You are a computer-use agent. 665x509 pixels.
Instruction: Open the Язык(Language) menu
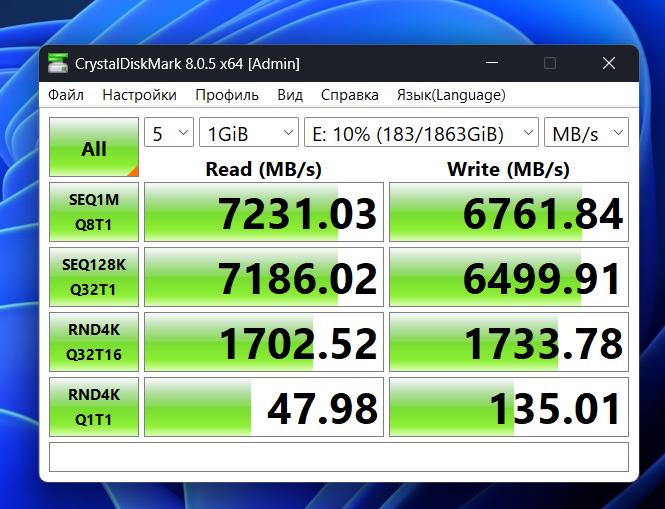click(x=451, y=95)
